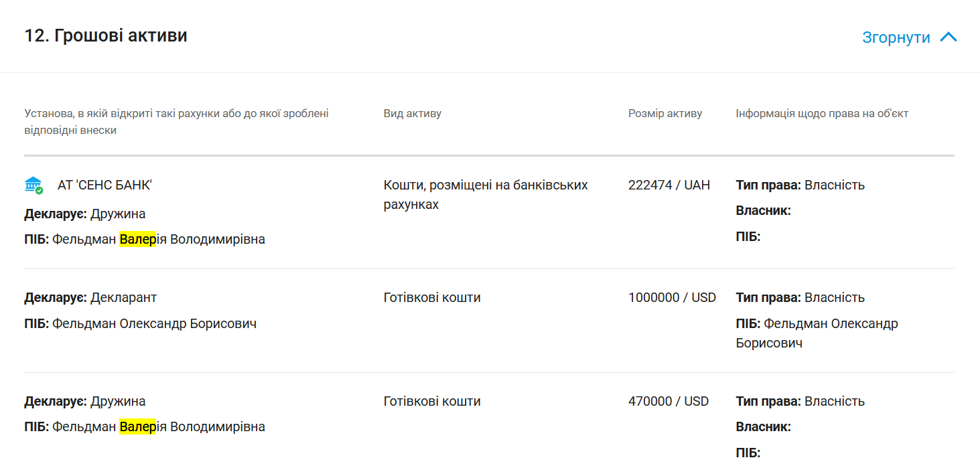Click "Тип права: Власність" in the 1000000 USD row

tap(800, 297)
